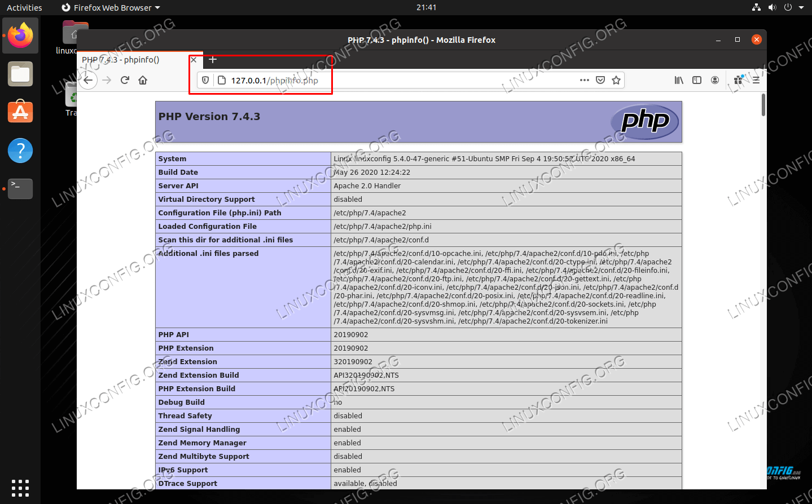Click the 'System' row label

pyautogui.click(x=172, y=158)
